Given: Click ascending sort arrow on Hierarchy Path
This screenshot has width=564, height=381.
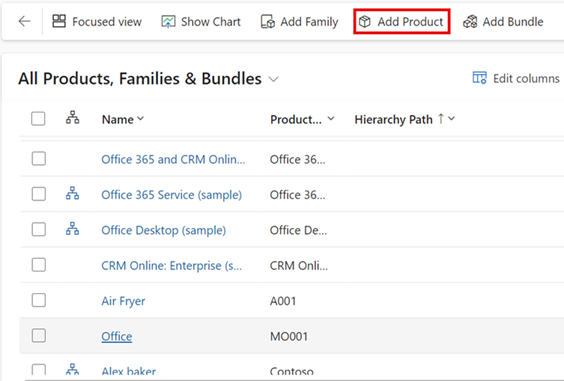Looking at the screenshot, I should tap(441, 118).
